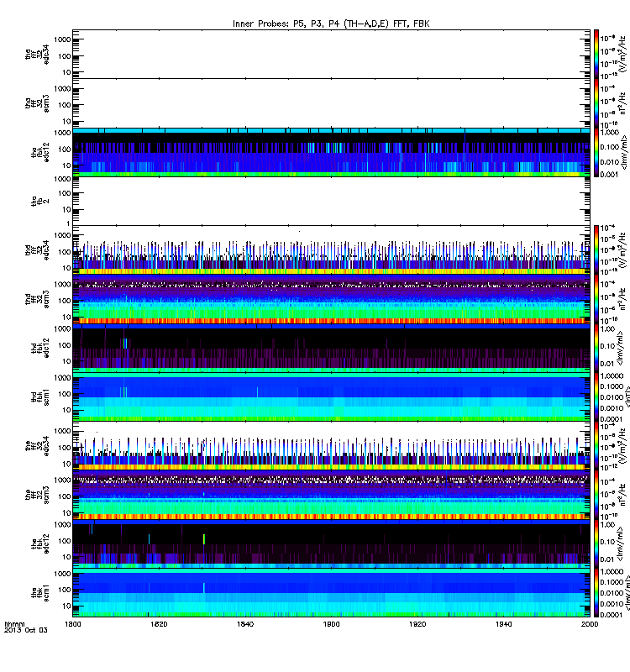The height and width of the screenshot is (672, 630).
Task: Click the color bar beside the fbk scm1 panel
Action: click(x=596, y=592)
